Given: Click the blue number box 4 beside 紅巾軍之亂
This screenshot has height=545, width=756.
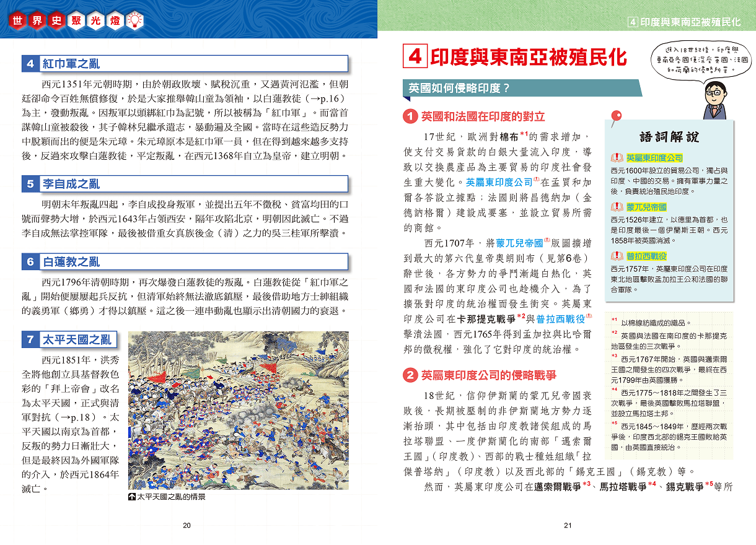Looking at the screenshot, I should click(30, 63).
